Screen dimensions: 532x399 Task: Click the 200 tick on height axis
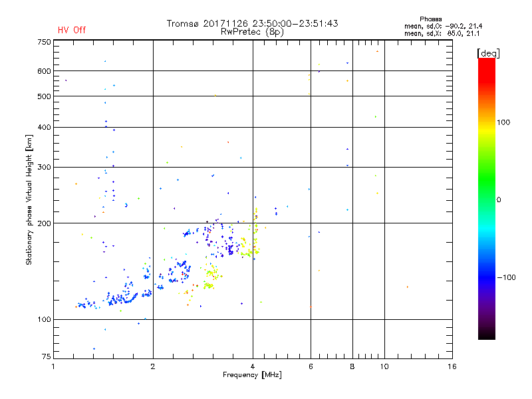44,223
